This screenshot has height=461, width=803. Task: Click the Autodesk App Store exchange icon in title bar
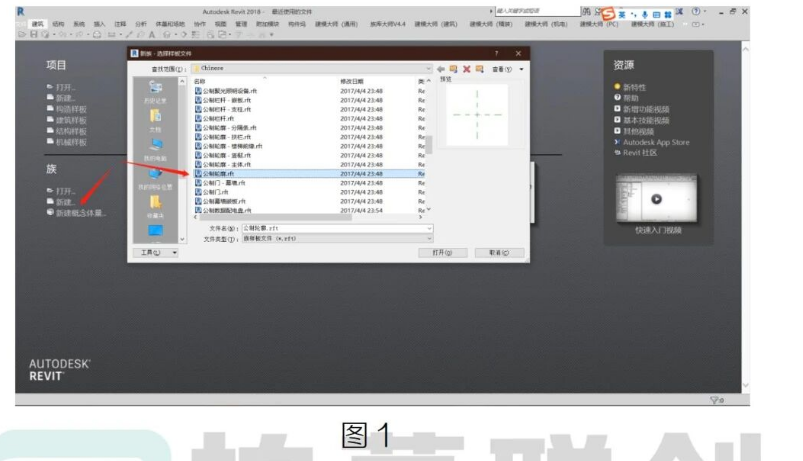coord(679,11)
